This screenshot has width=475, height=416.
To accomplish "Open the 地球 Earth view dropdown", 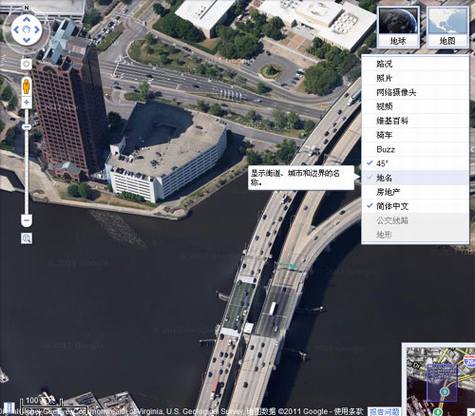I will [x=398, y=27].
